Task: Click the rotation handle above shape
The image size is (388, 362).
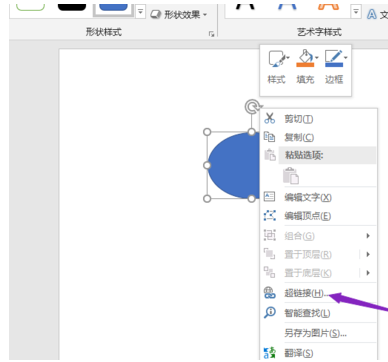Action: click(252, 107)
